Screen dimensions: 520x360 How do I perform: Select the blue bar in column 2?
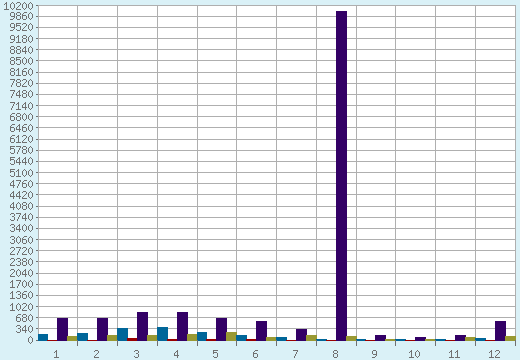coord(82,337)
